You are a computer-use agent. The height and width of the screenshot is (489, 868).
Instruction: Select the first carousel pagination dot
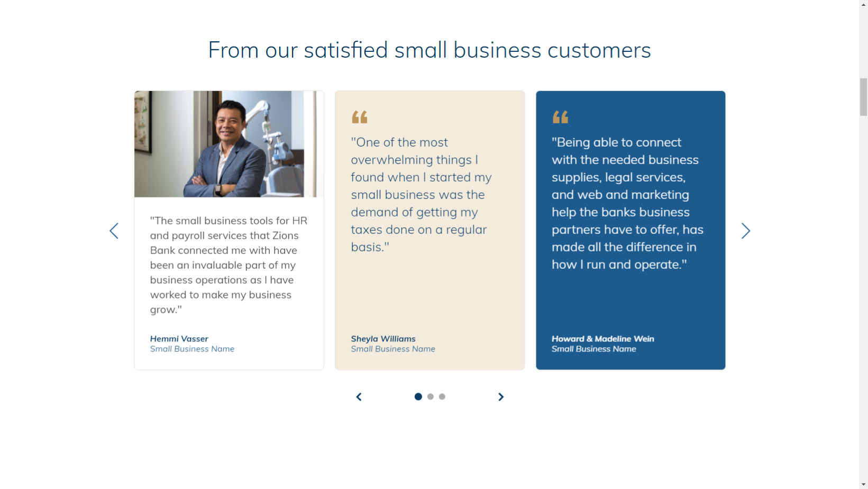click(418, 396)
